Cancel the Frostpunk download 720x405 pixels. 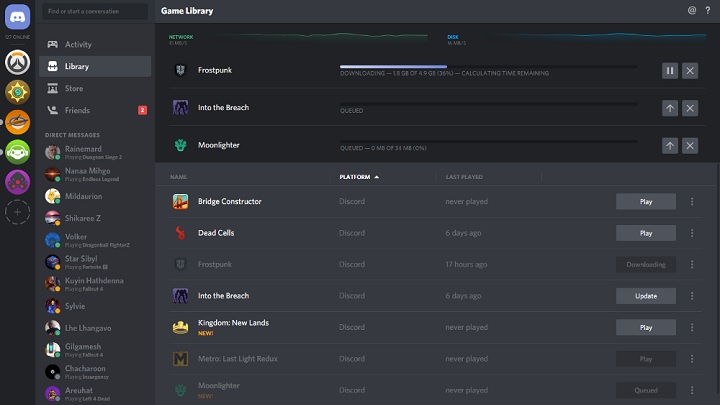point(690,71)
